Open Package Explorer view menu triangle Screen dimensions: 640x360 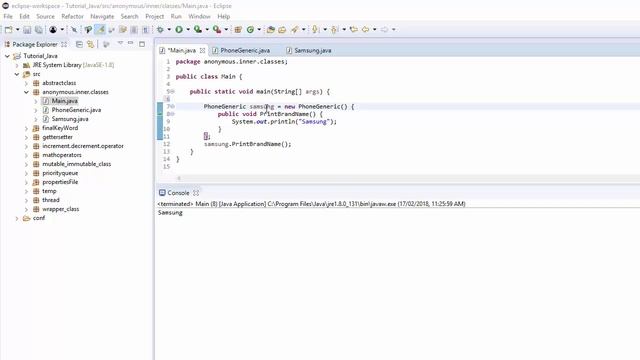tap(120, 43)
